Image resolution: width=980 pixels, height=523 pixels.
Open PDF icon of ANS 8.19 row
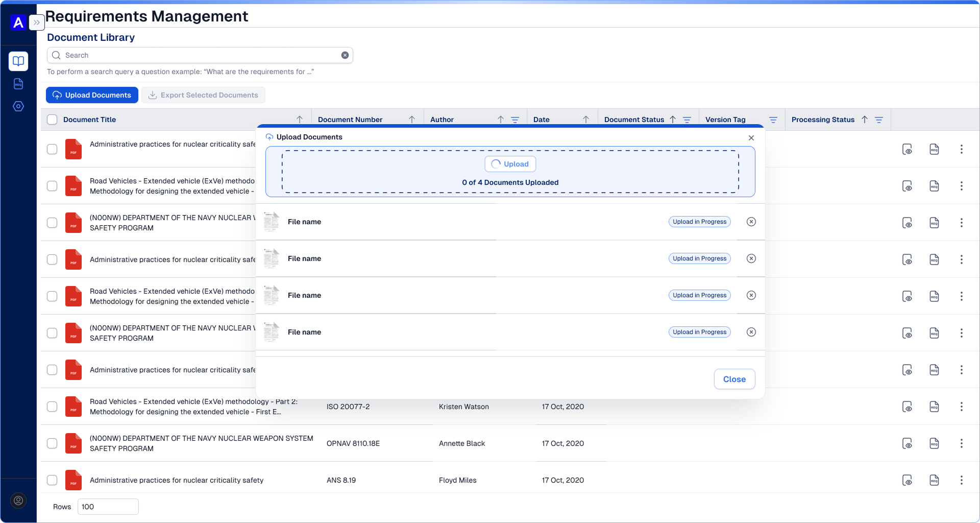[73, 480]
